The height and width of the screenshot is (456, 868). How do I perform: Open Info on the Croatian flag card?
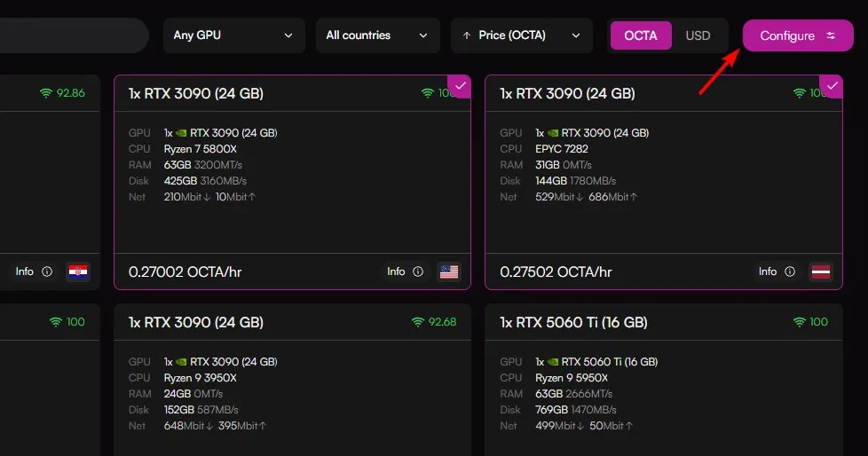(34, 271)
